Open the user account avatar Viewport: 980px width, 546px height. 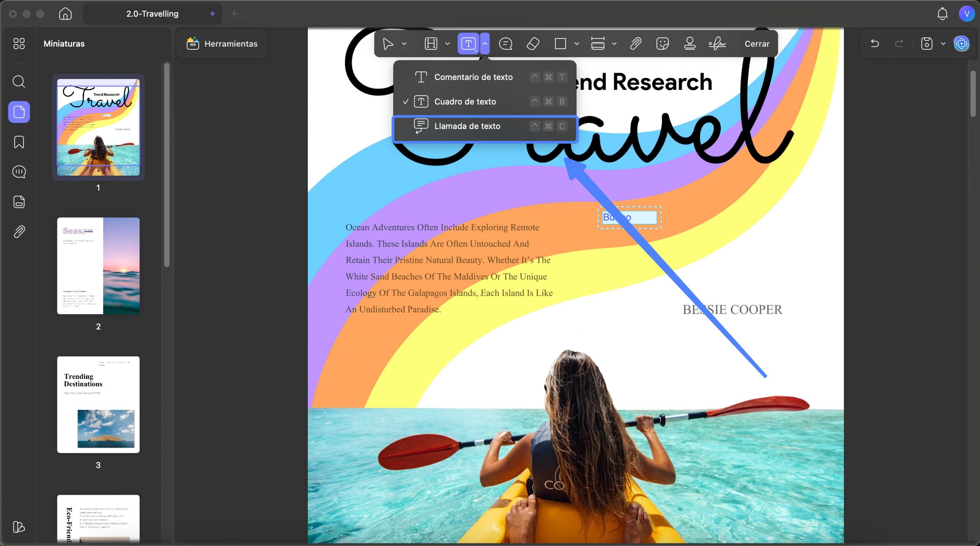pos(967,14)
